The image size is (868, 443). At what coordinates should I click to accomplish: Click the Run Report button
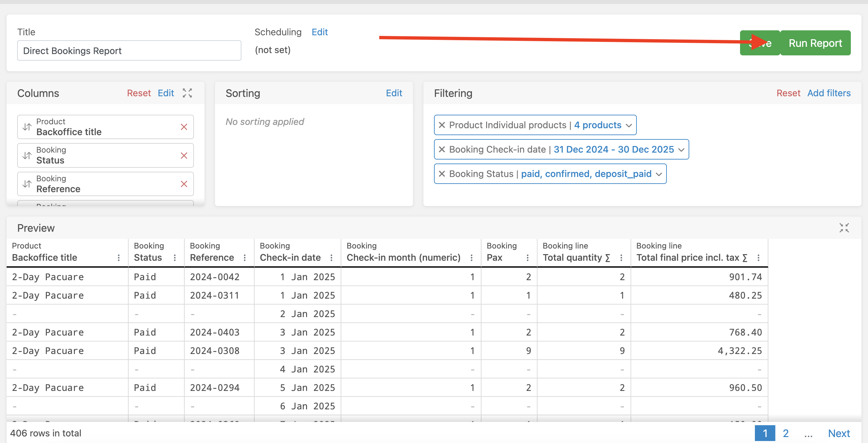[x=815, y=43]
